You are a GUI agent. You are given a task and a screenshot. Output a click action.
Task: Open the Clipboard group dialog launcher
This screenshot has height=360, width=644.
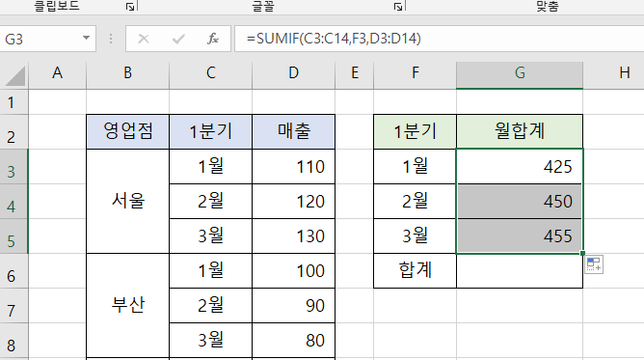coord(130,7)
